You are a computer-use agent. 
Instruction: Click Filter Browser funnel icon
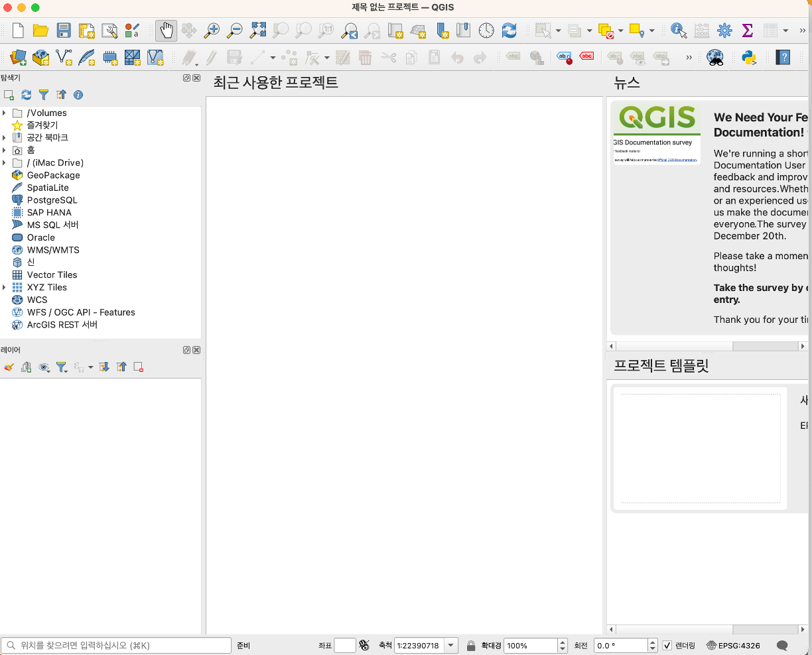44,95
